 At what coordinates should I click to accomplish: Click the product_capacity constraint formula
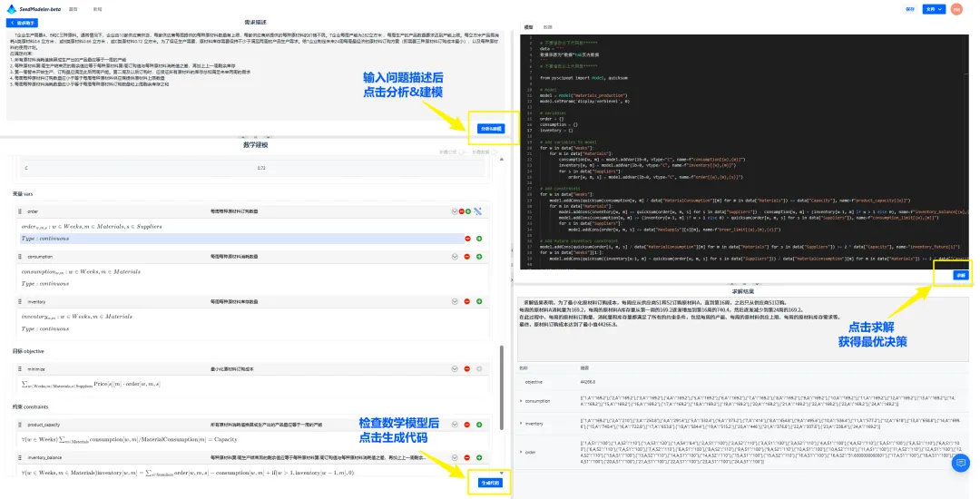pyautogui.click(x=130, y=440)
